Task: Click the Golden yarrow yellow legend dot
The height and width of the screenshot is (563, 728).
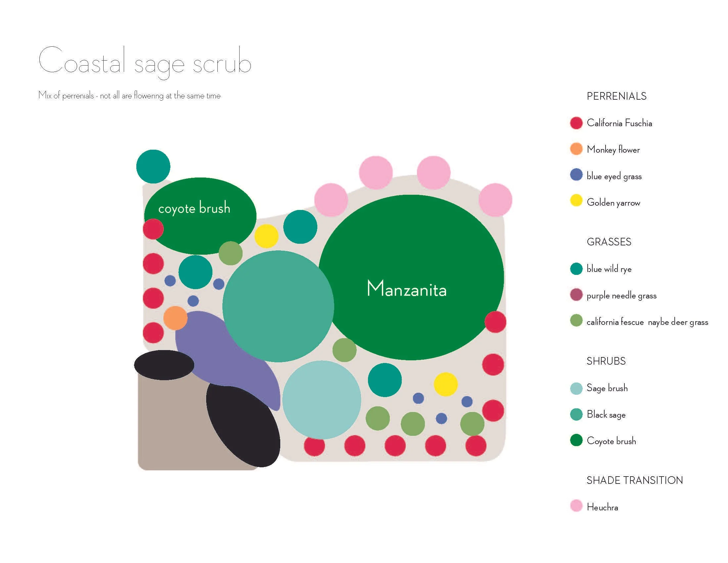Action: [576, 200]
